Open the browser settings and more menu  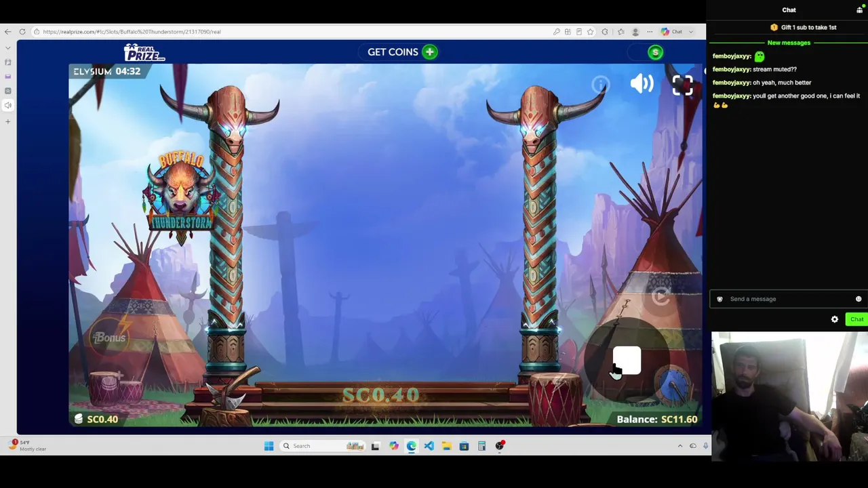click(x=650, y=31)
